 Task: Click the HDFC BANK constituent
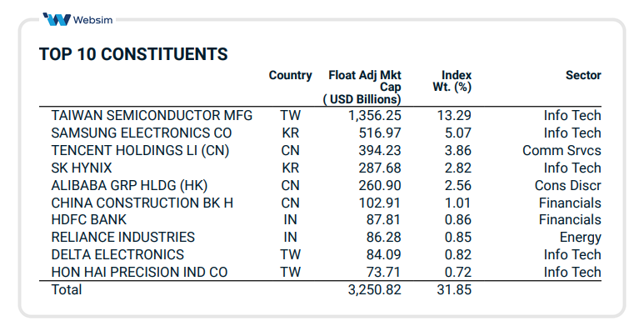click(89, 220)
